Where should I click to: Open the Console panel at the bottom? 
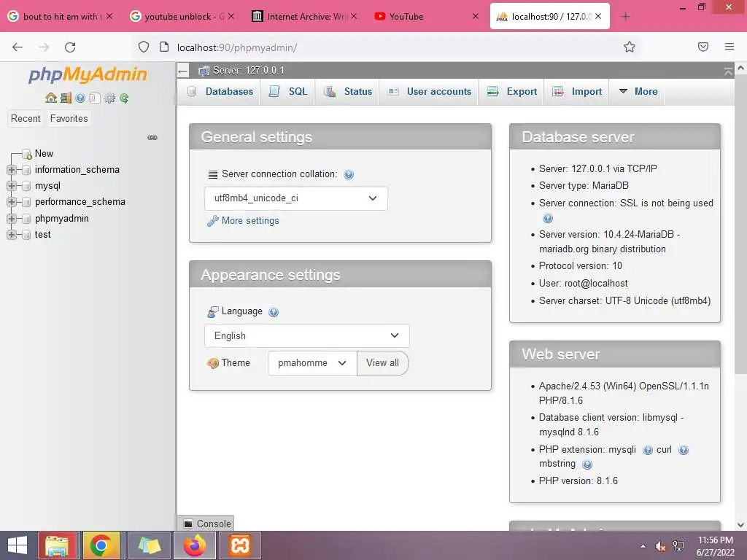(206, 524)
